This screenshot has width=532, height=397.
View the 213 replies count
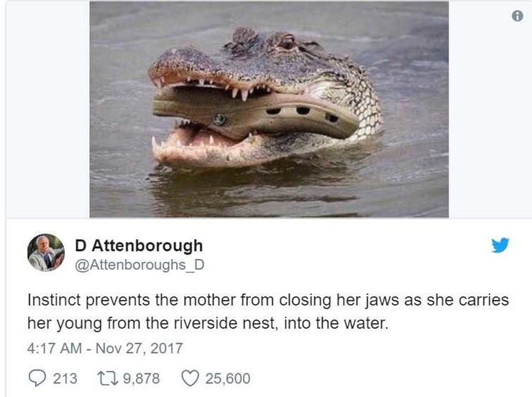point(65,378)
